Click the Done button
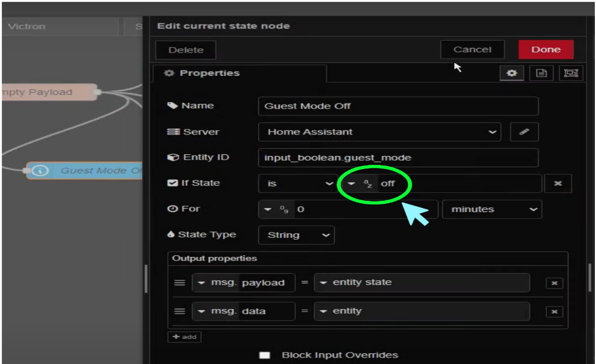Image resolution: width=596 pixels, height=364 pixels. (546, 50)
